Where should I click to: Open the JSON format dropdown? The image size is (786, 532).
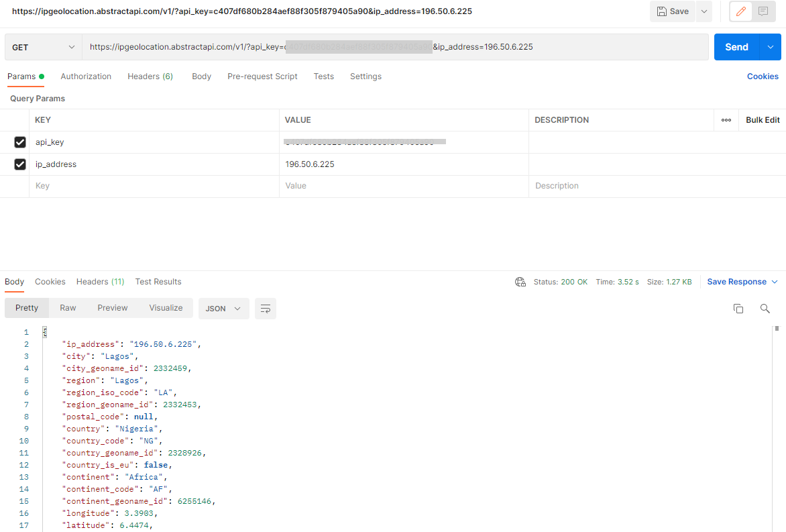pos(223,309)
